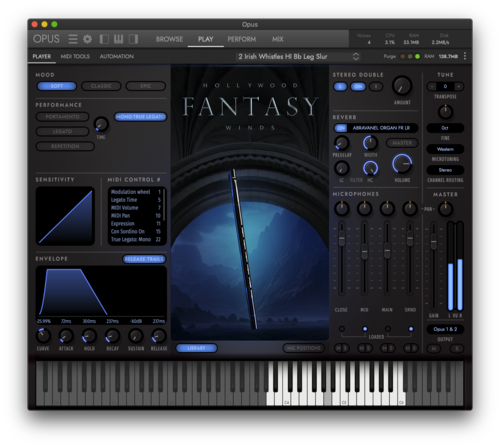Click the LIBRARY button below artwork
500x447 pixels.
pos(196,348)
